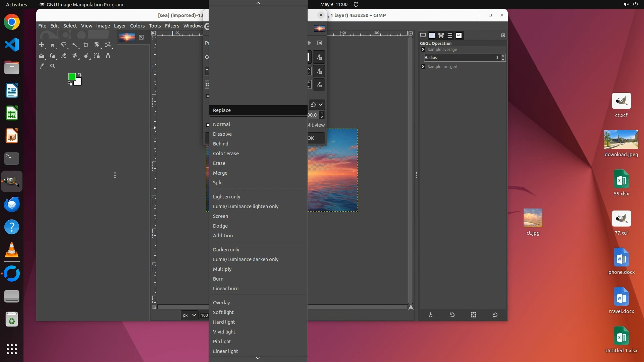Choose Multiply blend mode from list
644x362 pixels.
click(x=222, y=269)
